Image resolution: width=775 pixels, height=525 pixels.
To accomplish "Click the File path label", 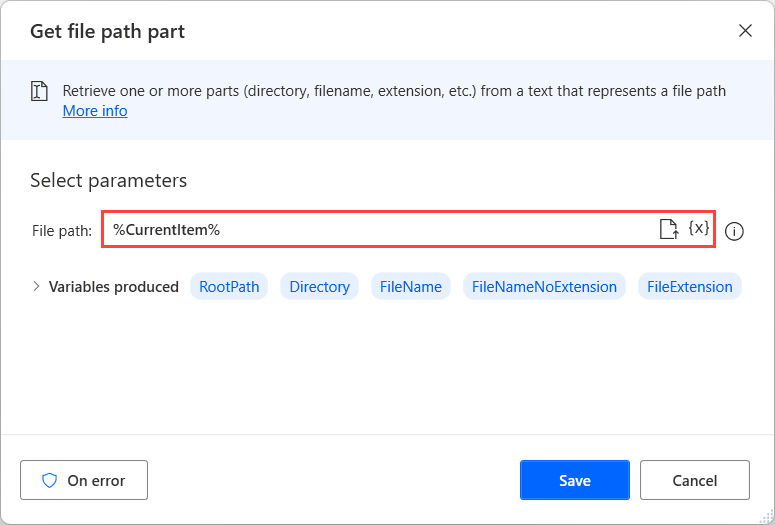I will 62,231.
